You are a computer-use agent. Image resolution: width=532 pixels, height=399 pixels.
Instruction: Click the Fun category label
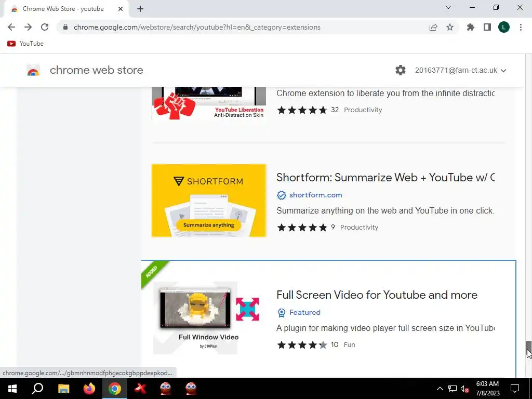pos(349,345)
